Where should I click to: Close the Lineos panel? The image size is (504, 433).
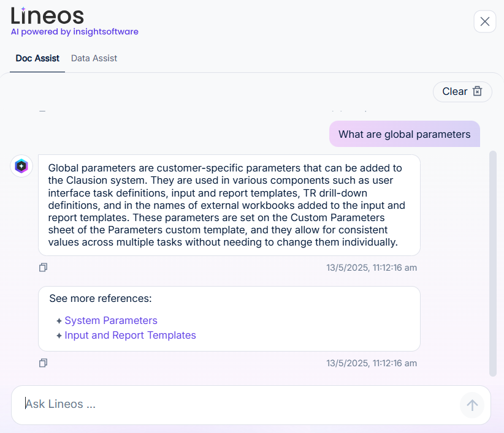pos(485,21)
